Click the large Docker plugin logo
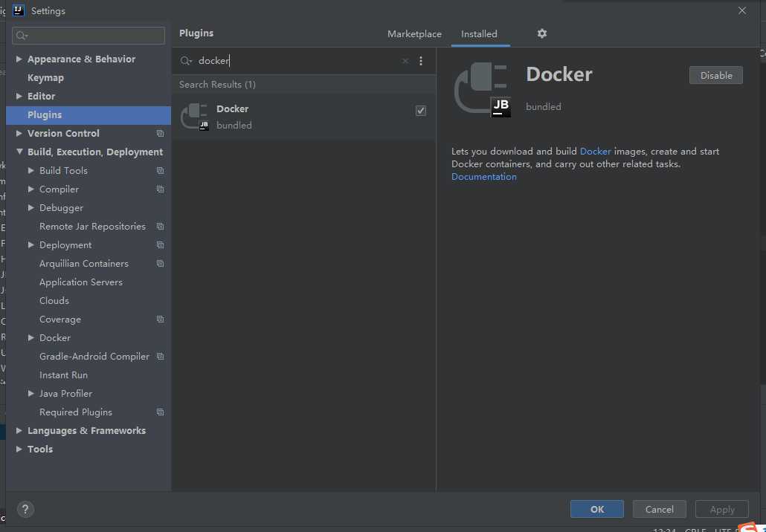This screenshot has width=766, height=532. pyautogui.click(x=483, y=90)
